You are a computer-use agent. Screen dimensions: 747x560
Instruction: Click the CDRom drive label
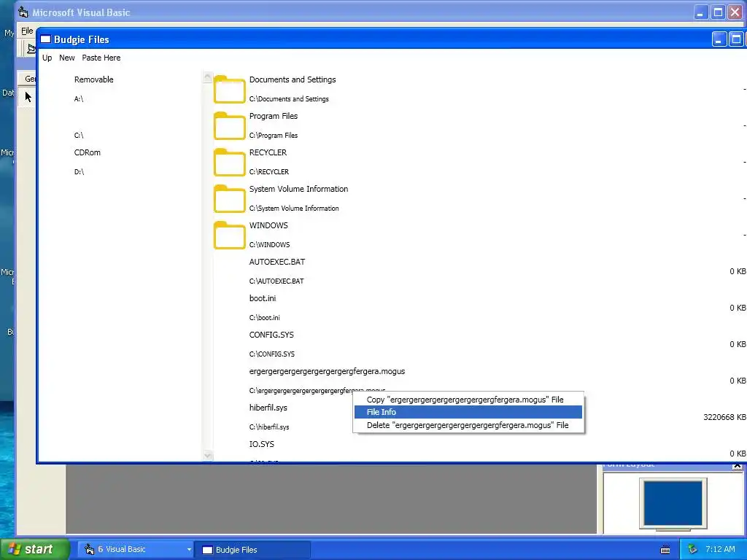click(x=88, y=152)
